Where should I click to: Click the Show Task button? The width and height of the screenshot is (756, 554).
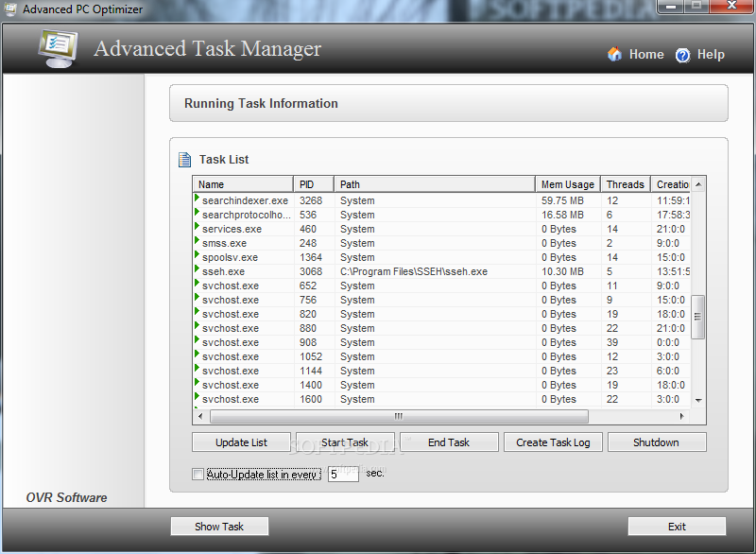coord(219,527)
